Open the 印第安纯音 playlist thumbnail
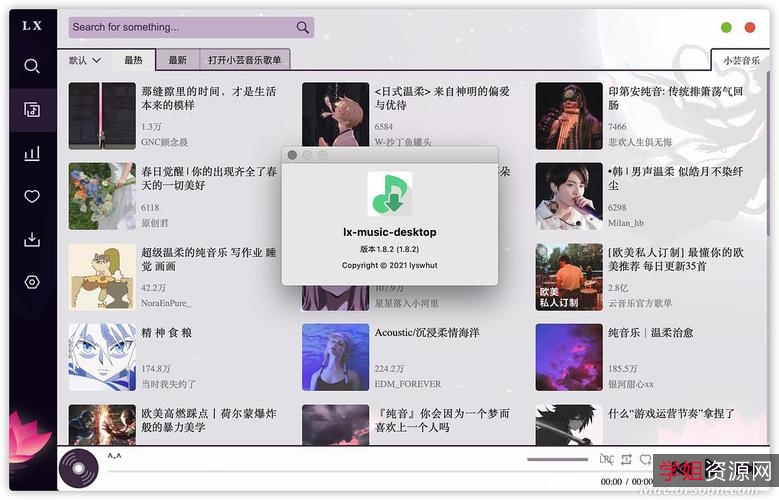The height and width of the screenshot is (500, 779). pyautogui.click(x=569, y=116)
